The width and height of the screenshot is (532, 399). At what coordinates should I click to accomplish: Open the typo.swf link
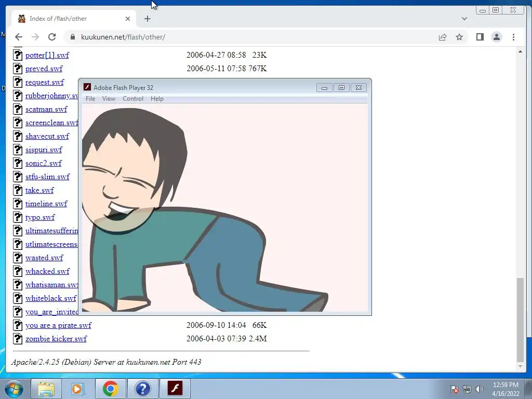click(x=40, y=217)
